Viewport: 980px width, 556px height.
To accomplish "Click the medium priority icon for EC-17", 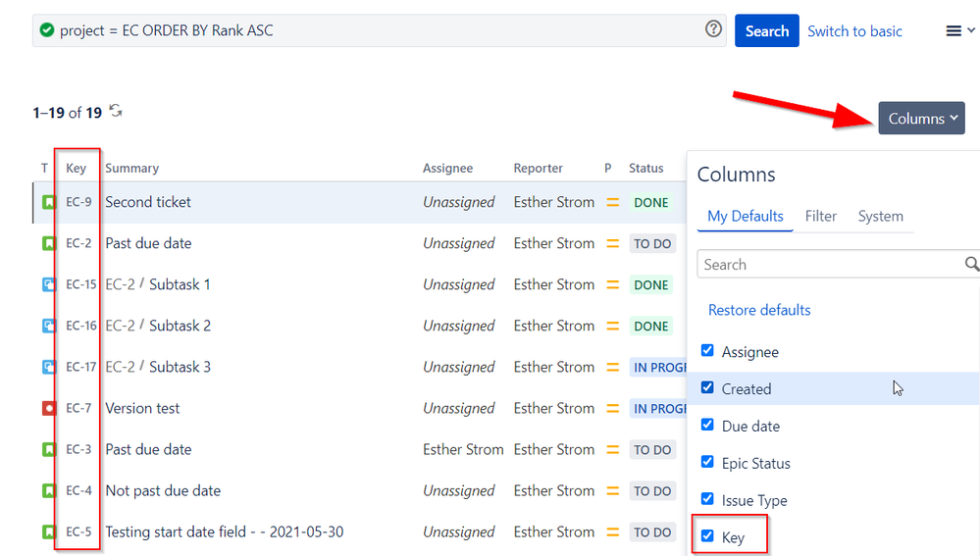I will (x=612, y=368).
